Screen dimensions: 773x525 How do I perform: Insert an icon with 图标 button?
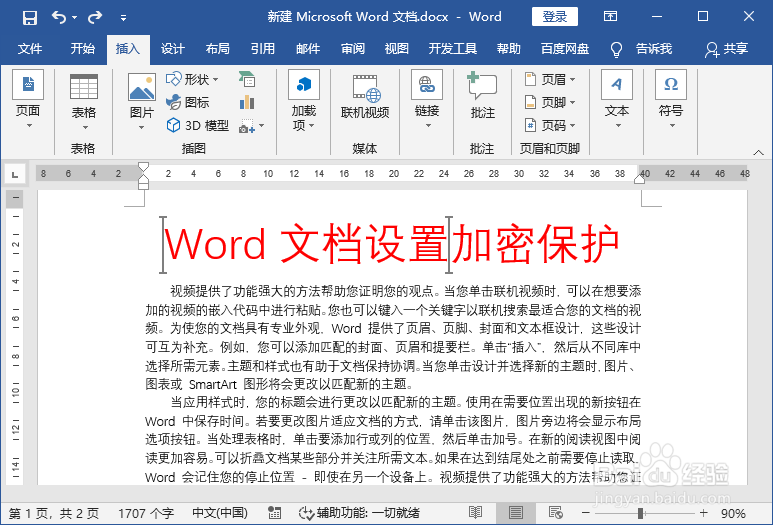coord(187,102)
